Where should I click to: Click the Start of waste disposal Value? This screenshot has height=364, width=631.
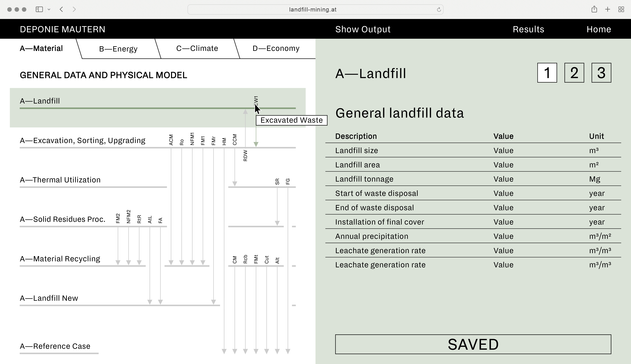(x=503, y=193)
